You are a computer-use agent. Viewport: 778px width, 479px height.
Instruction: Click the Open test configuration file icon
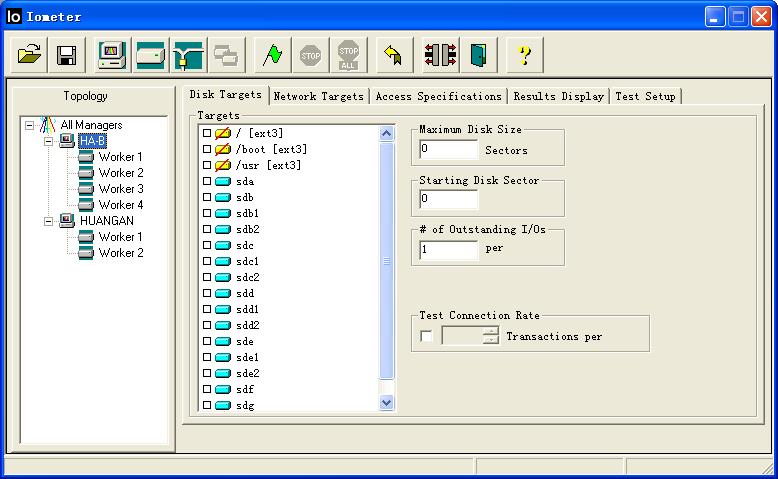point(30,55)
